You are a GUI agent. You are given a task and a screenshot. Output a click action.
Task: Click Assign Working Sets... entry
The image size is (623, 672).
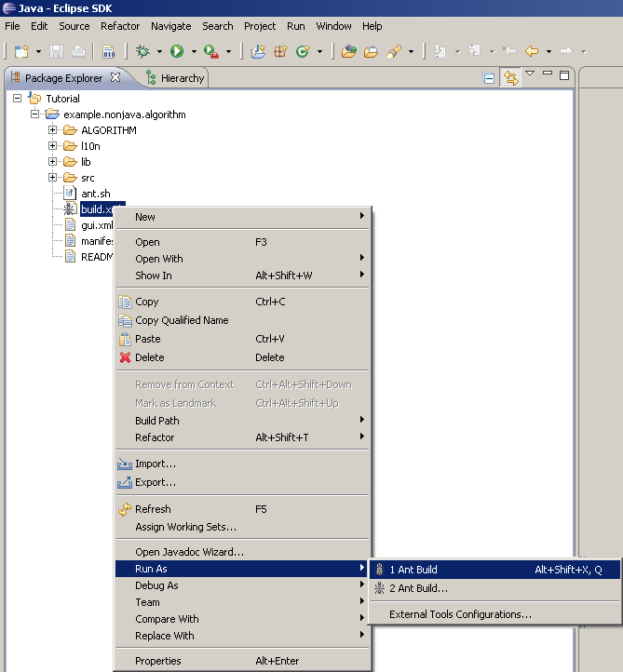tap(243, 527)
